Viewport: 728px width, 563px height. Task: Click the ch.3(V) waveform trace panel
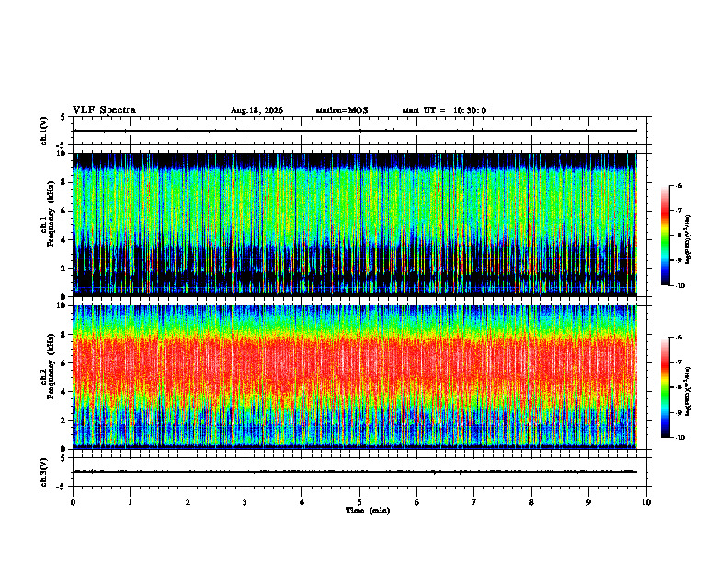pyautogui.click(x=361, y=472)
